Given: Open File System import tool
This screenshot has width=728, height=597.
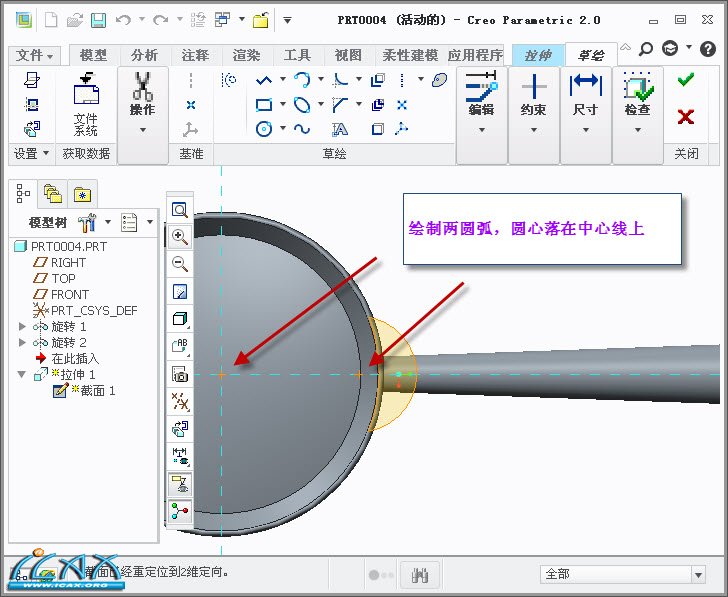Looking at the screenshot, I should (86, 104).
